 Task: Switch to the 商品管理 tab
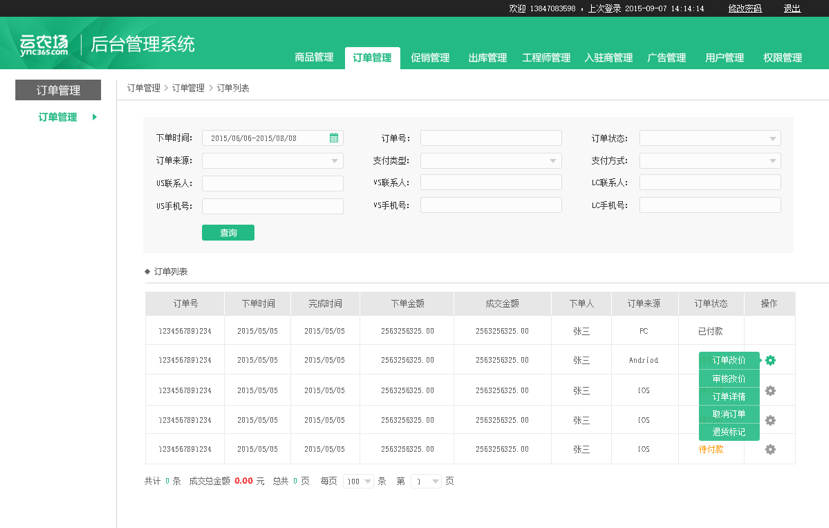[314, 58]
